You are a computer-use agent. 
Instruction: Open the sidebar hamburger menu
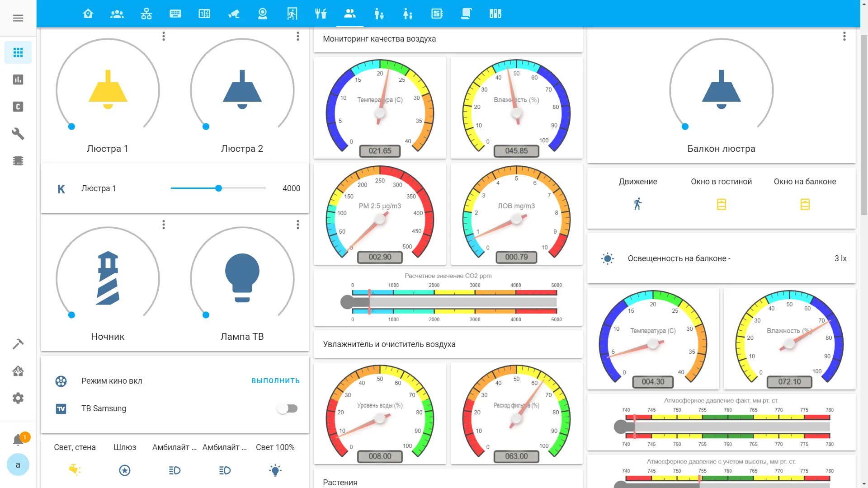coord(18,18)
